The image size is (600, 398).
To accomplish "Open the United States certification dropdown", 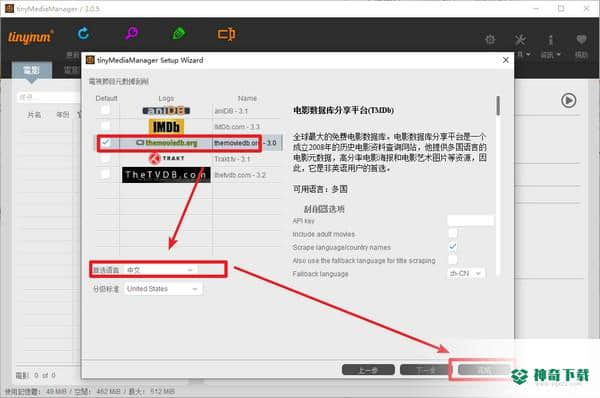I will (x=163, y=289).
